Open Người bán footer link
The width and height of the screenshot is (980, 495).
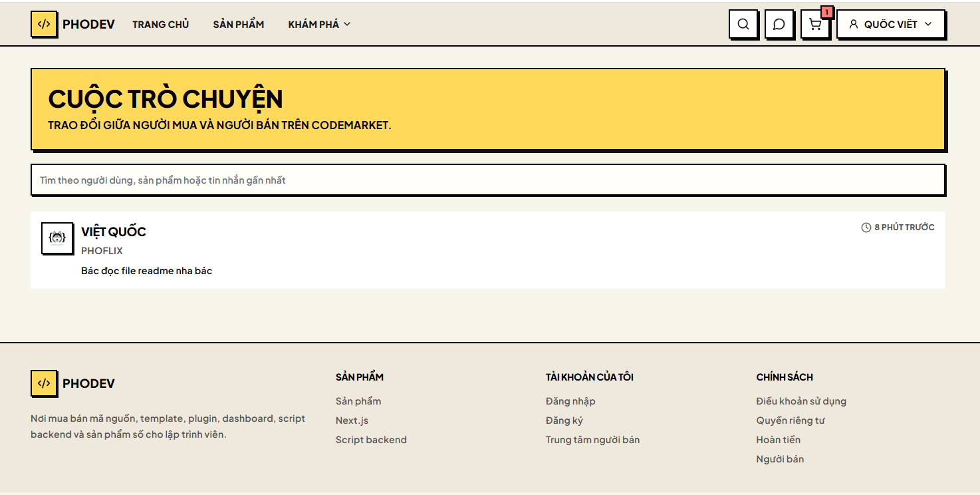[780, 459]
